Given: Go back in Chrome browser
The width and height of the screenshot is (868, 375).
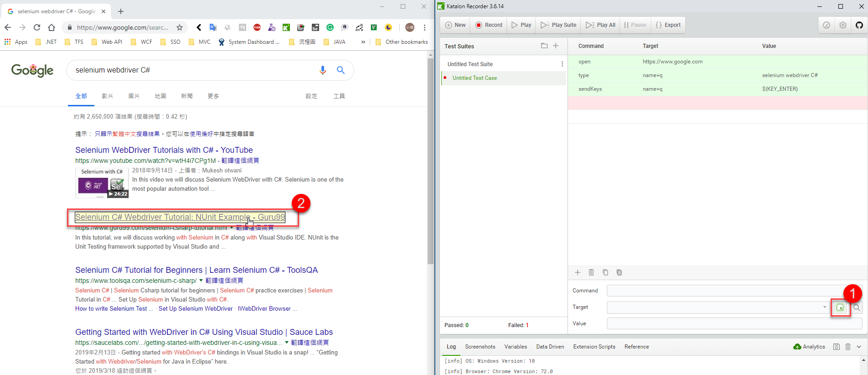Looking at the screenshot, I should point(8,27).
